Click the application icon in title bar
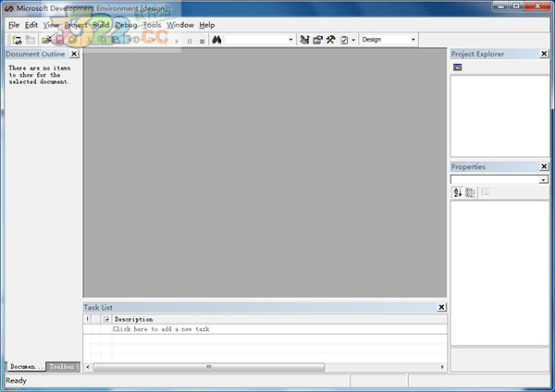555x392 pixels. click(9, 8)
